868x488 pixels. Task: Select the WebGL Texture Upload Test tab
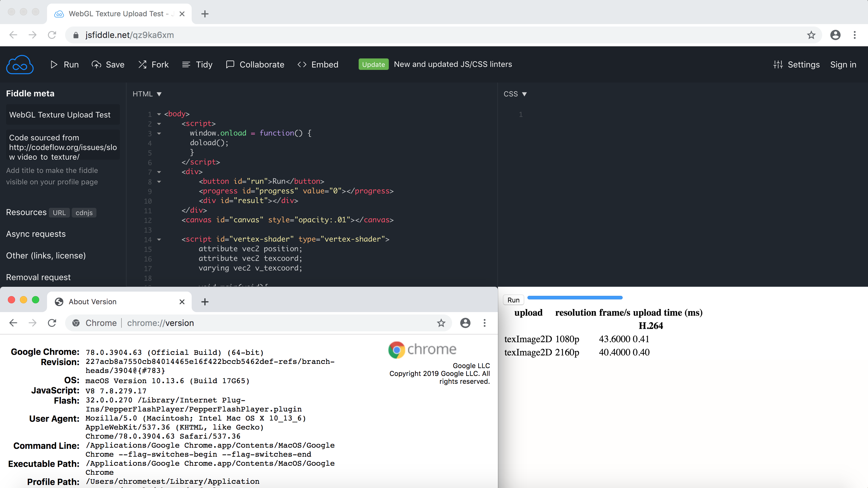tap(119, 14)
